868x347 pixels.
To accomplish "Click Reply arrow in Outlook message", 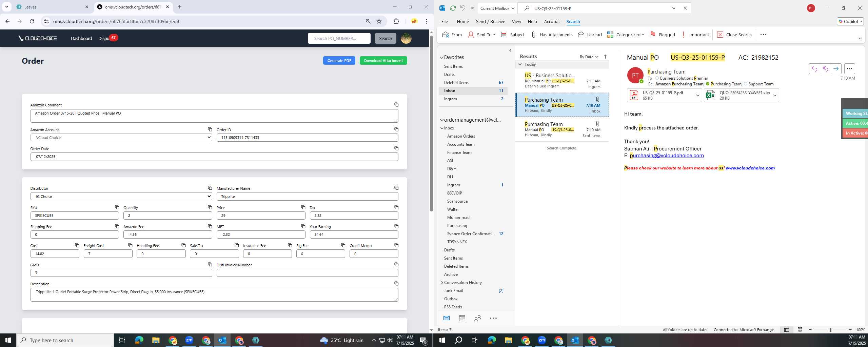I will click(814, 69).
